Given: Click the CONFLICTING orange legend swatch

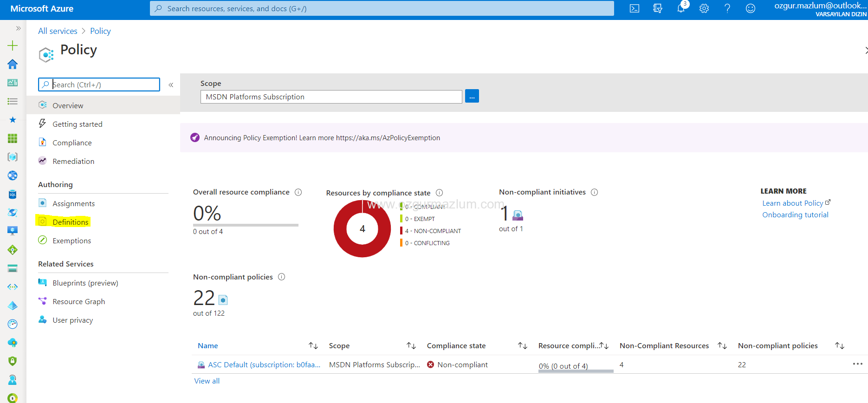Looking at the screenshot, I should click(401, 243).
